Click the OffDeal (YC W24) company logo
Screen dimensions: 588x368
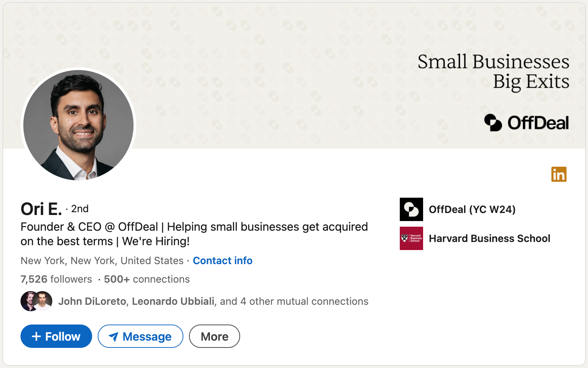pos(411,209)
